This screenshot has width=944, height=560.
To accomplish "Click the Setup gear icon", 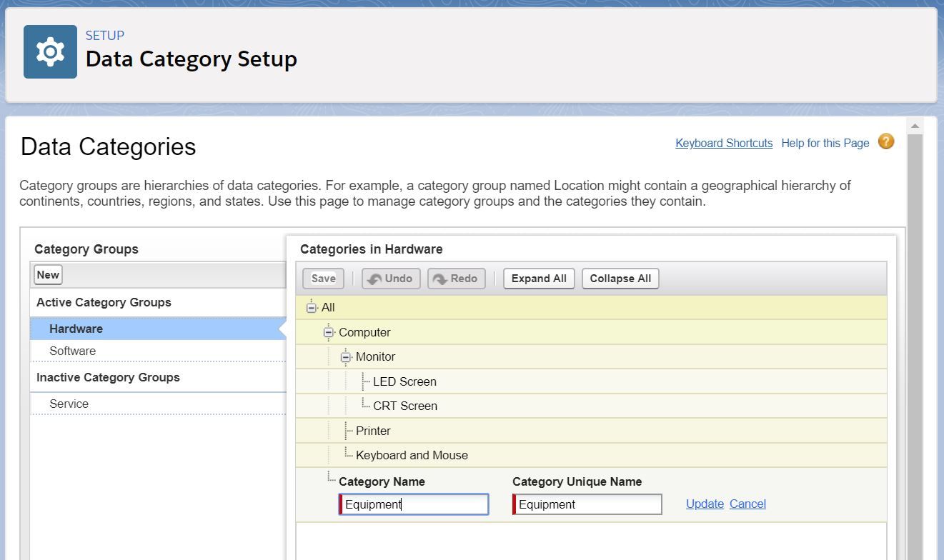I will click(x=50, y=52).
